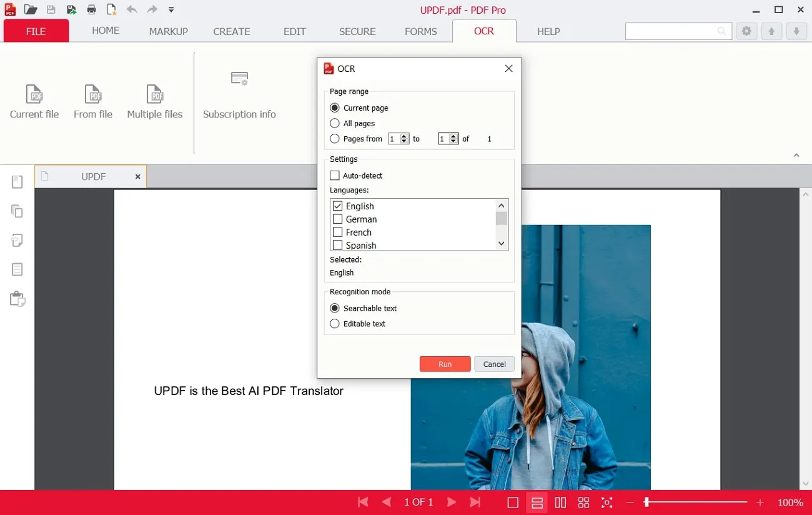The image size is (812, 515).
Task: Jump to the last page
Action: point(475,502)
